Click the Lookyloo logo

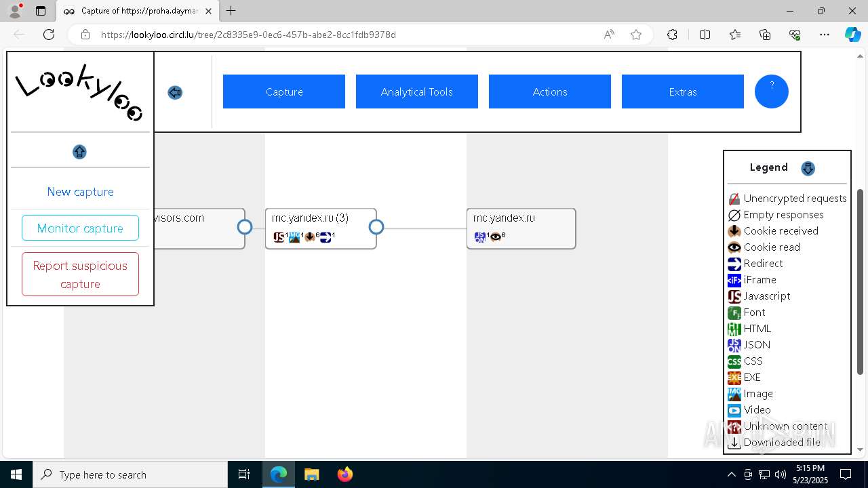79,93
